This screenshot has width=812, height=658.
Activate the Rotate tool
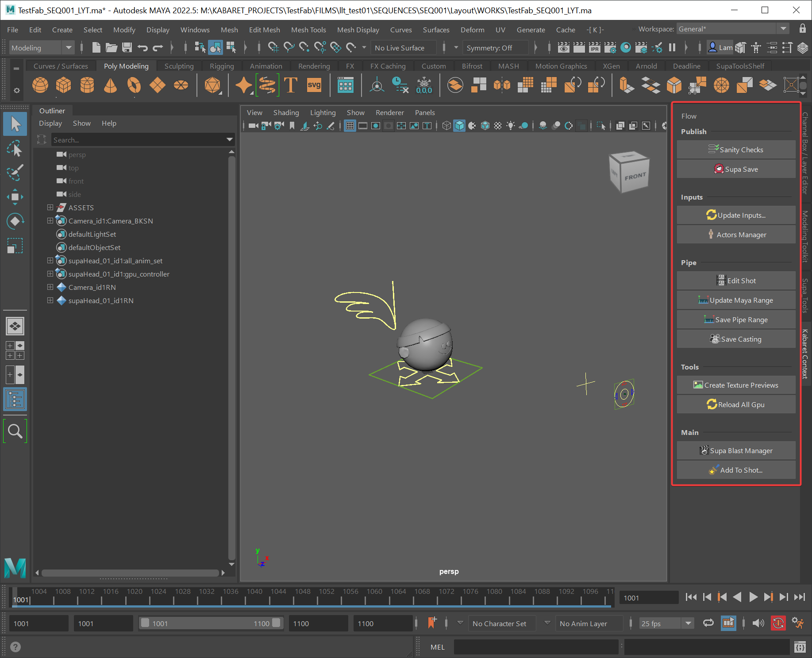pos(15,221)
